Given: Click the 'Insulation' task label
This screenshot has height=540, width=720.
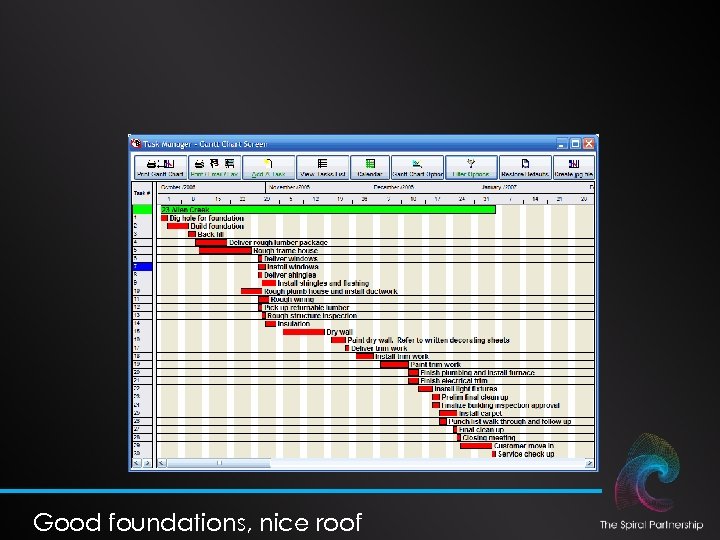Looking at the screenshot, I should (x=294, y=324).
